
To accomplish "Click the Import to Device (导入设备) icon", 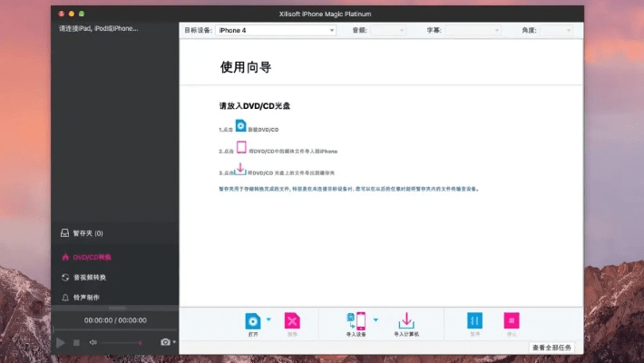I will click(356, 320).
